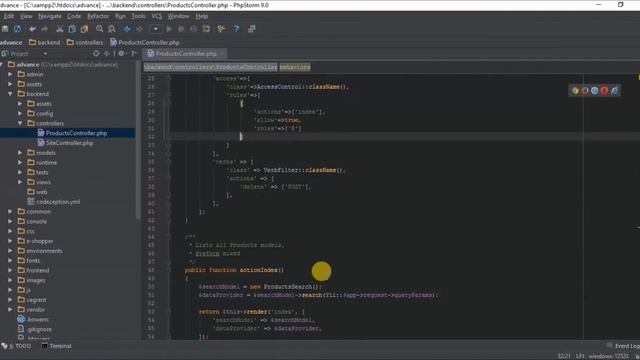Click the last toolbar icon after Help
This screenshot has height=360, width=640.
pyautogui.click(x=252, y=29)
